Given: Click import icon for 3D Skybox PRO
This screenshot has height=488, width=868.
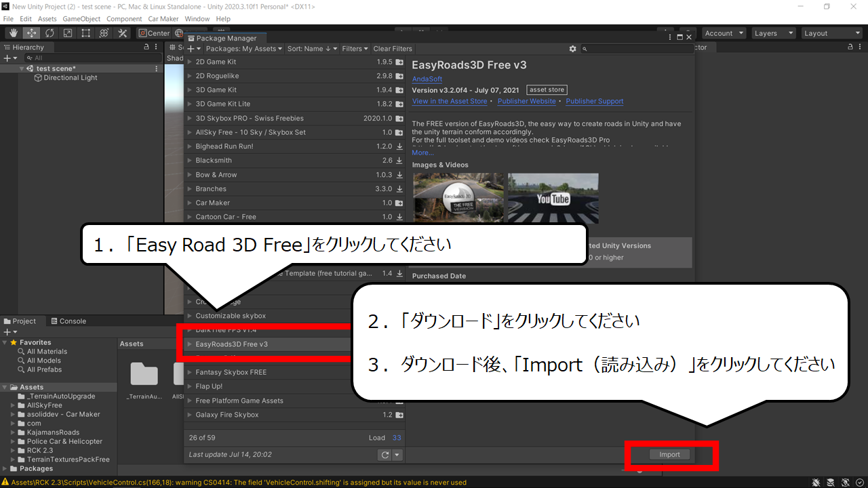Looking at the screenshot, I should click(399, 119).
